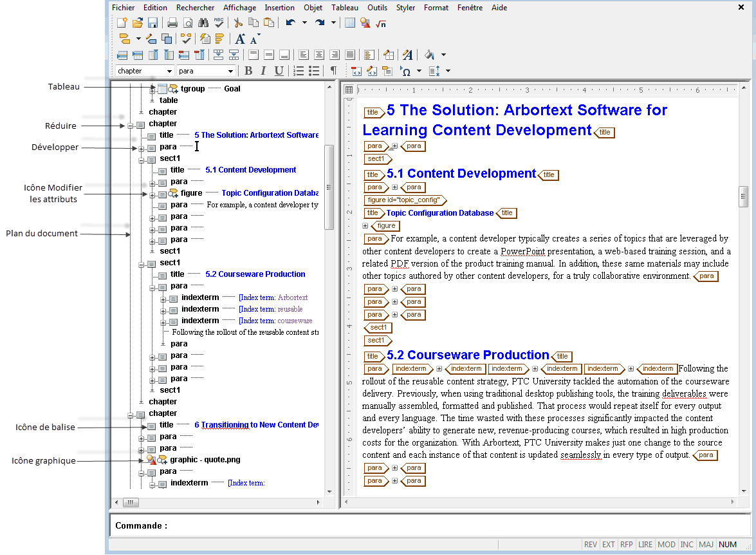The width and height of the screenshot is (756, 555).
Task: Toggle the REV status bar indicator
Action: 591,545
